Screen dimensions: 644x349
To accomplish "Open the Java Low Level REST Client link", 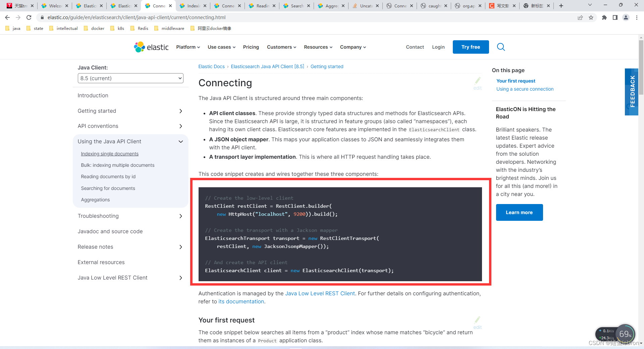I will tap(112, 278).
